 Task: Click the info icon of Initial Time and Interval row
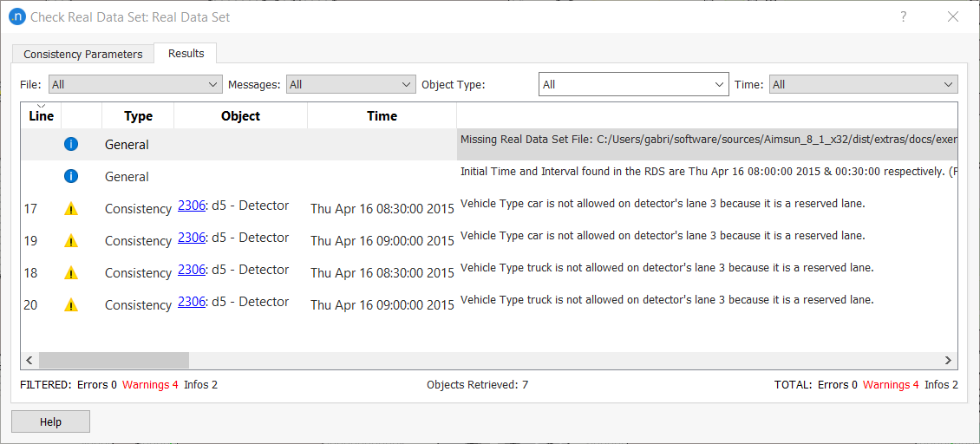[71, 176]
